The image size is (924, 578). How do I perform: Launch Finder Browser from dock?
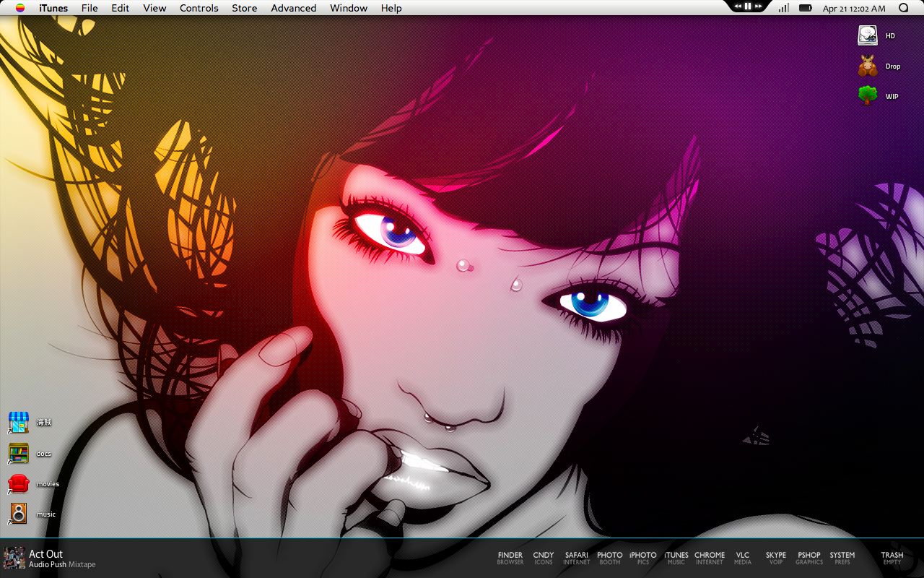510,558
